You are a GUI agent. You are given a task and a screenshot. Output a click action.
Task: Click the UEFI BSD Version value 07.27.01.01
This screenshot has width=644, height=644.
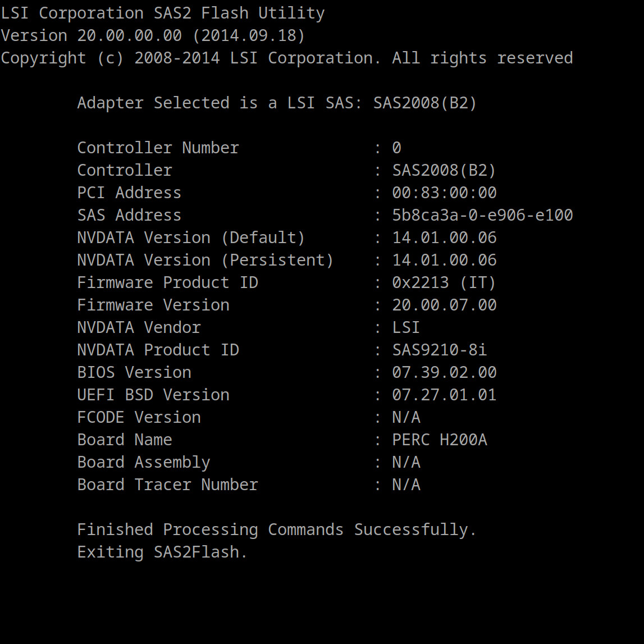(444, 395)
